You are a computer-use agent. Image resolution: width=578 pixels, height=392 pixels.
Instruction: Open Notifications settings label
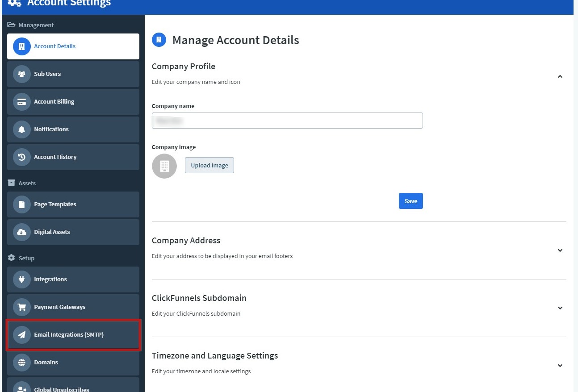pos(51,129)
